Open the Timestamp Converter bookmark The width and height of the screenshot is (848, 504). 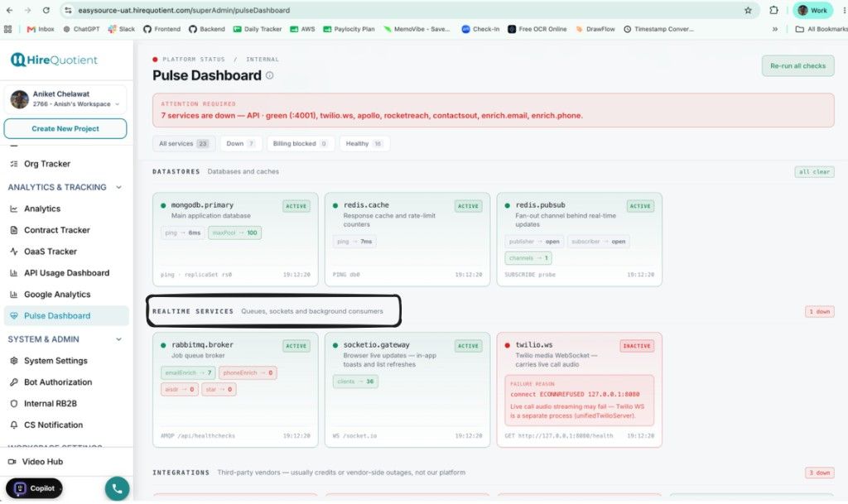tap(658, 29)
